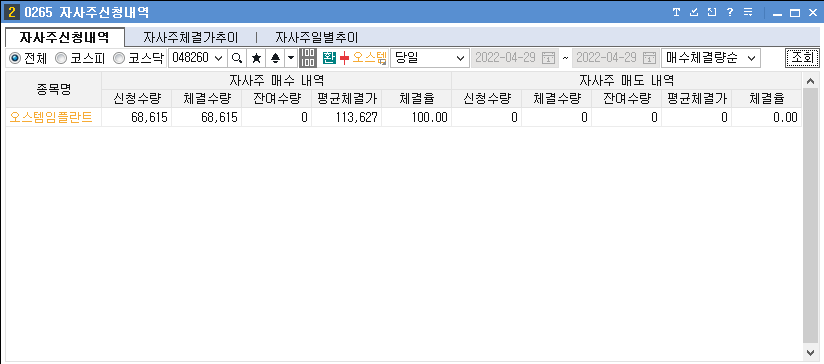Viewport: 824px width, 364px height.
Task: Click the checkmark icon in title bar
Action: tap(694, 12)
